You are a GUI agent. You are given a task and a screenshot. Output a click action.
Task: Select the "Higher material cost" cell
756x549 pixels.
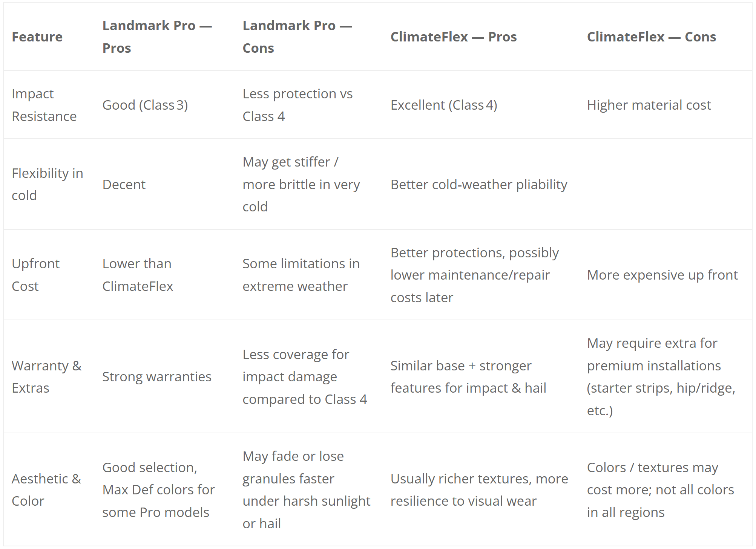point(649,105)
